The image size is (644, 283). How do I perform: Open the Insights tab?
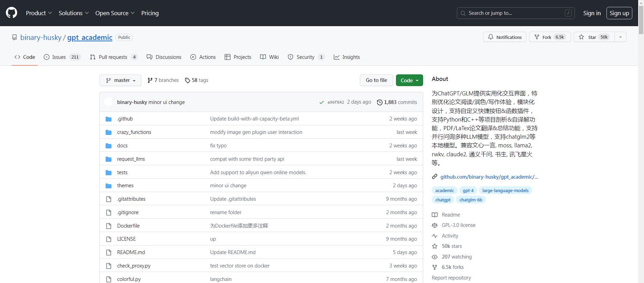point(347,57)
